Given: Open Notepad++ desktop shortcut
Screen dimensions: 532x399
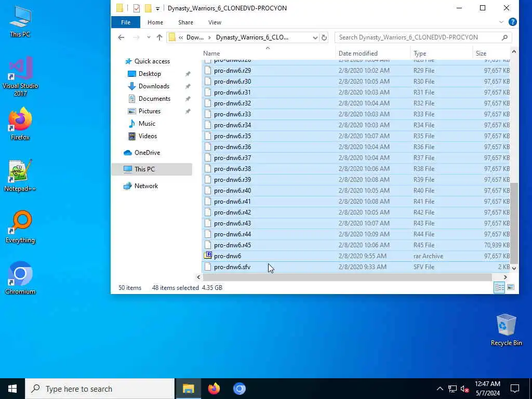Looking at the screenshot, I should click(x=20, y=176).
